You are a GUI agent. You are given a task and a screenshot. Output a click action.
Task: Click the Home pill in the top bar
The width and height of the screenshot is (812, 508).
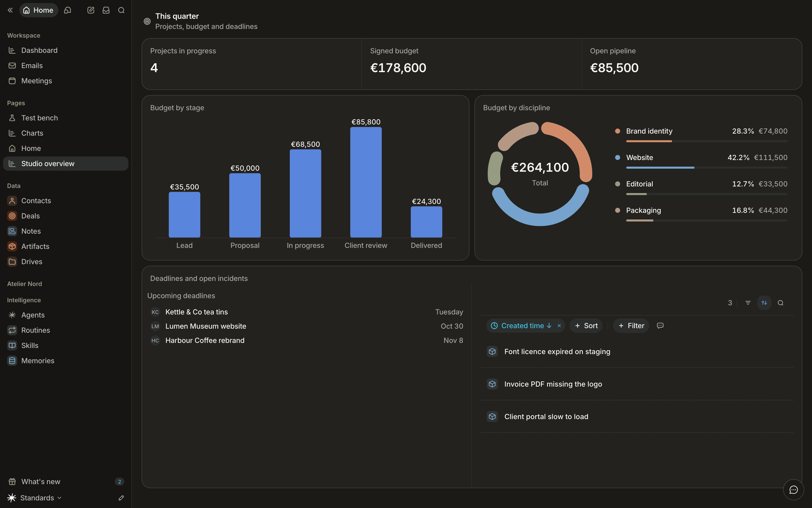coord(38,10)
